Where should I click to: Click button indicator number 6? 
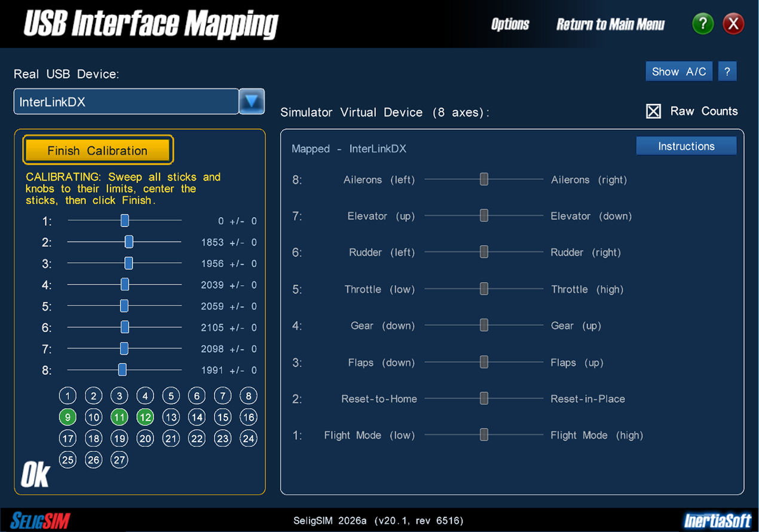(x=197, y=396)
